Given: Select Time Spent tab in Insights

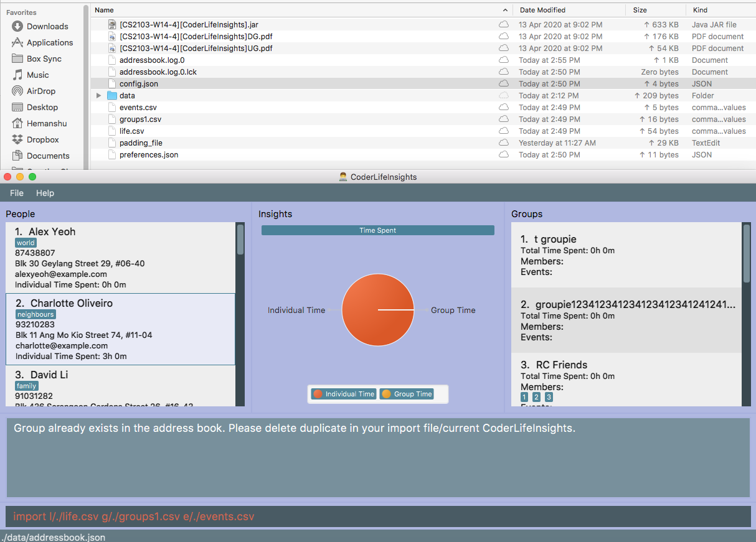Looking at the screenshot, I should [378, 230].
